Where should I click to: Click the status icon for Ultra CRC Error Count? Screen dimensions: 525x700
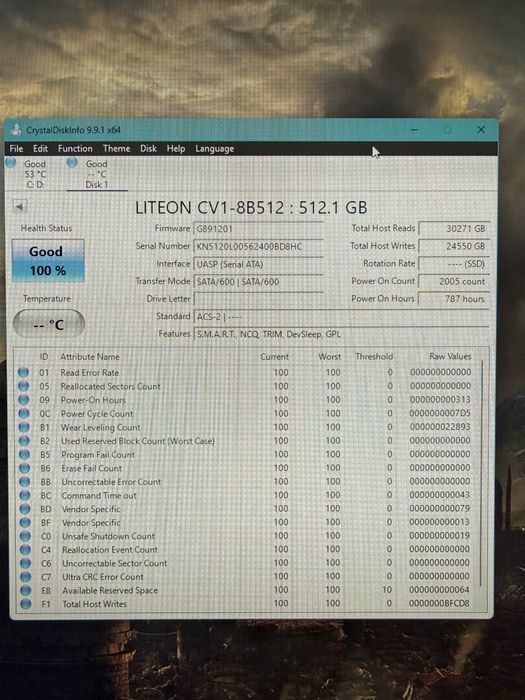coord(26,577)
